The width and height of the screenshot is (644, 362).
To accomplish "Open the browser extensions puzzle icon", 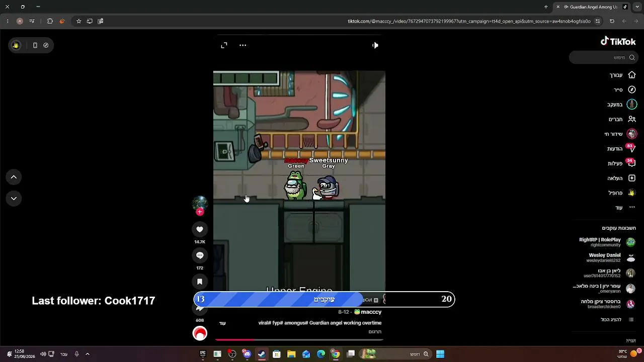I will coord(50,21).
